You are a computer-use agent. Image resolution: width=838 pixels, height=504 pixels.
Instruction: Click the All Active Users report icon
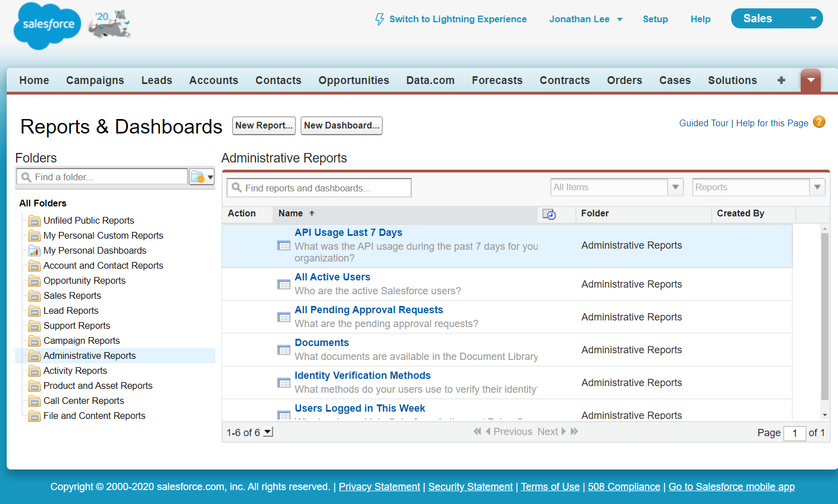pyautogui.click(x=284, y=284)
